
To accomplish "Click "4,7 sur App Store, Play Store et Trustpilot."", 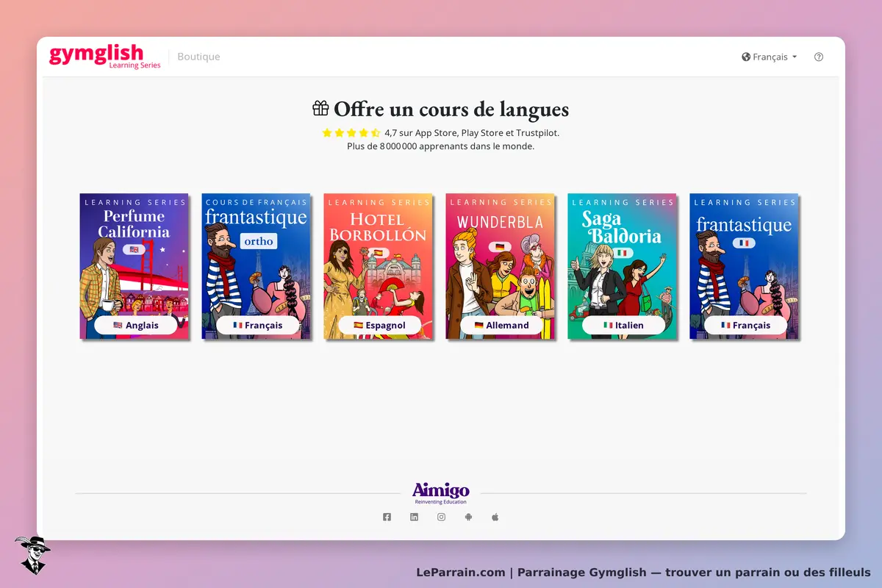I will (472, 133).
